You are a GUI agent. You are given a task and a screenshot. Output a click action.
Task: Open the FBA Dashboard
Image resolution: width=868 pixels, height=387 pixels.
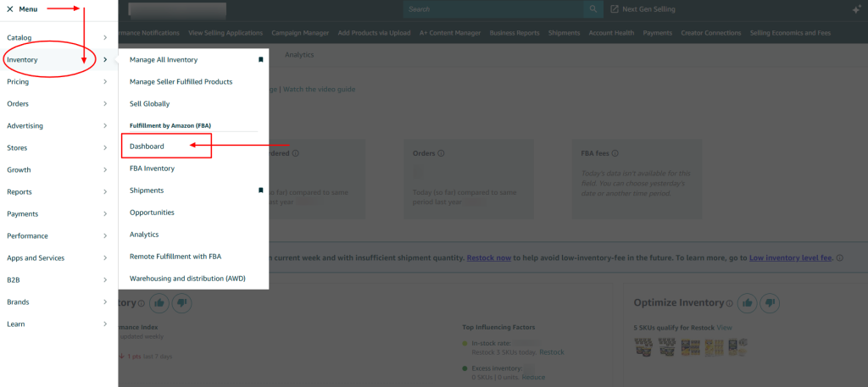[x=147, y=147]
